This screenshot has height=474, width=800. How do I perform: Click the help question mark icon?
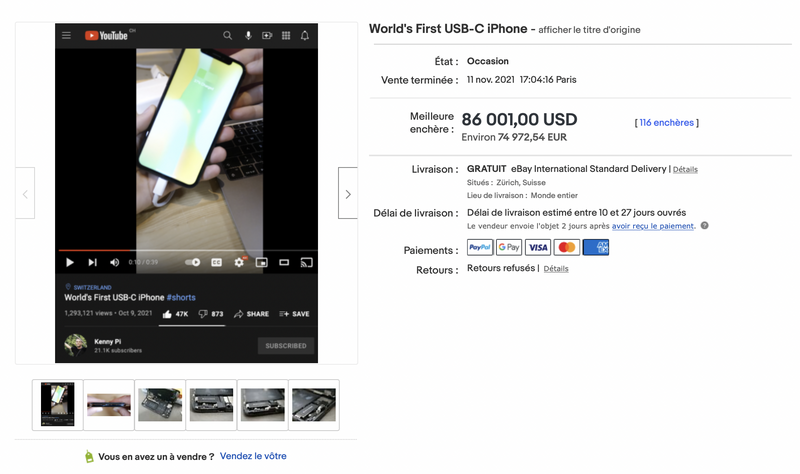point(705,226)
